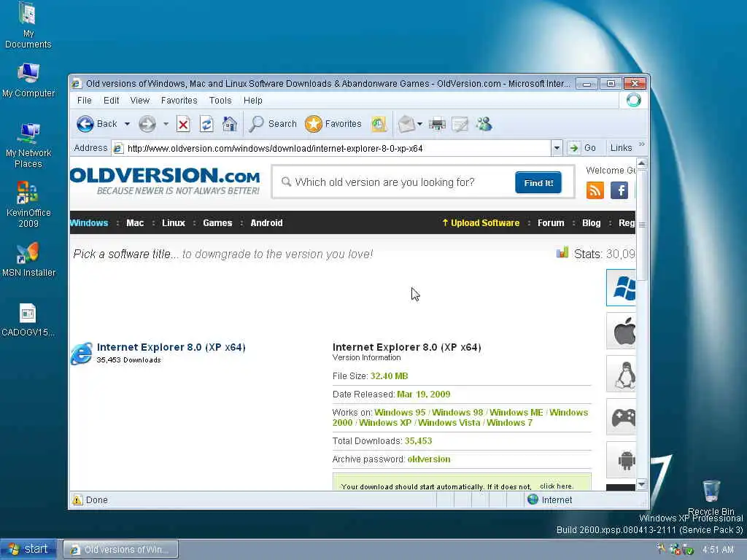Click the stats bar chart icon

[562, 252]
